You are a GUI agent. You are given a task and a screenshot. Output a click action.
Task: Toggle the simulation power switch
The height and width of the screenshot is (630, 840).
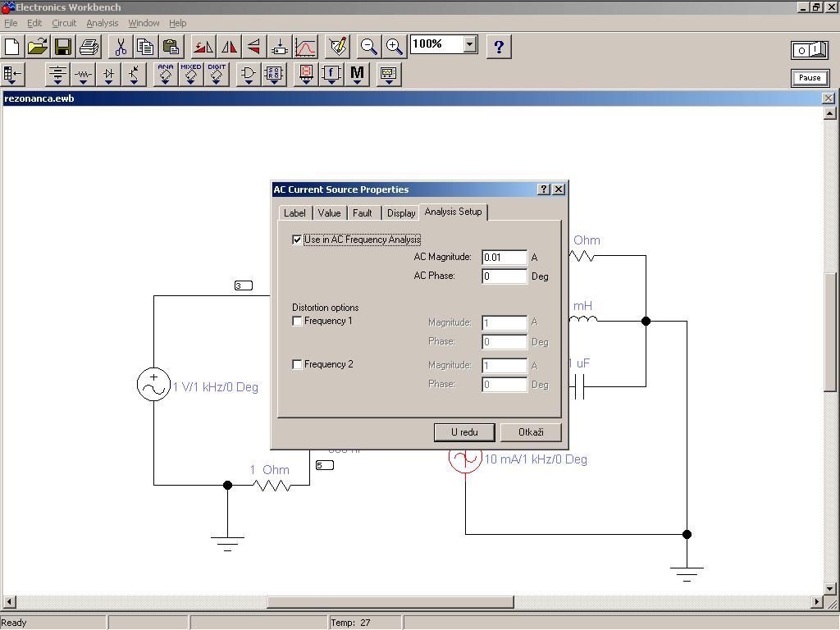810,50
